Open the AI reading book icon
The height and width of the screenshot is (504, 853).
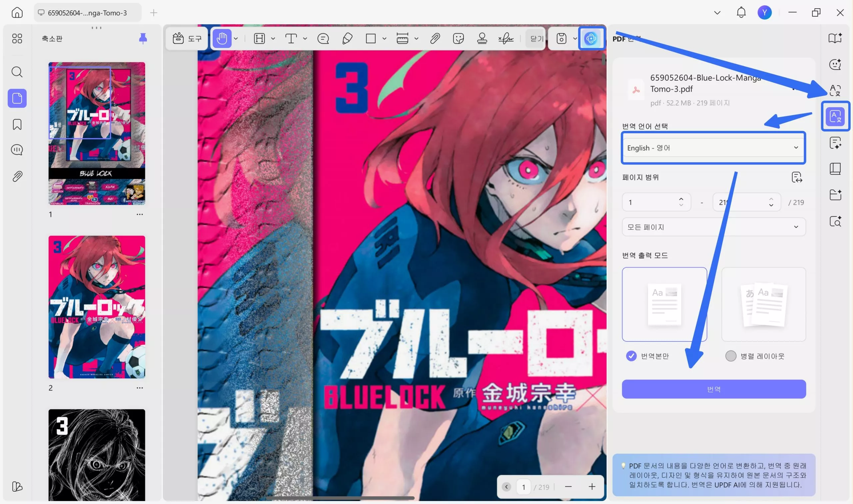[835, 38]
